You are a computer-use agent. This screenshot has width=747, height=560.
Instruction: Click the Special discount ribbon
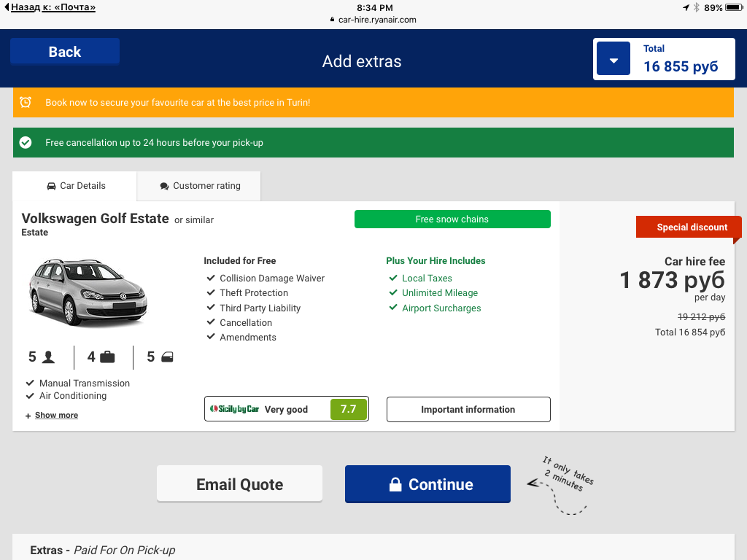689,227
